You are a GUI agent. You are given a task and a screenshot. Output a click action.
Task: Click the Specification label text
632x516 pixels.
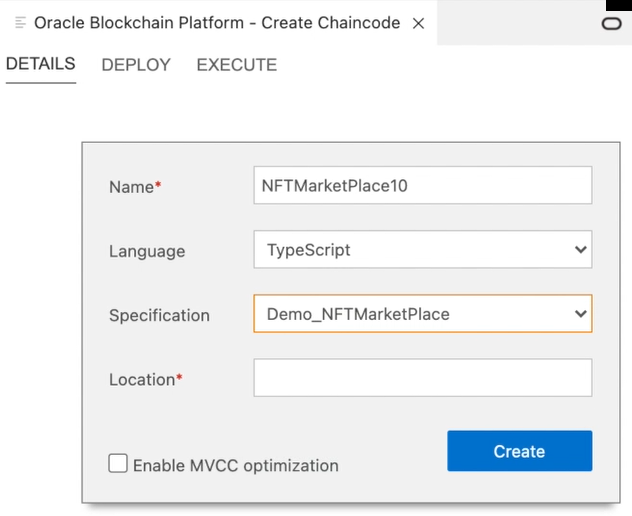click(159, 315)
